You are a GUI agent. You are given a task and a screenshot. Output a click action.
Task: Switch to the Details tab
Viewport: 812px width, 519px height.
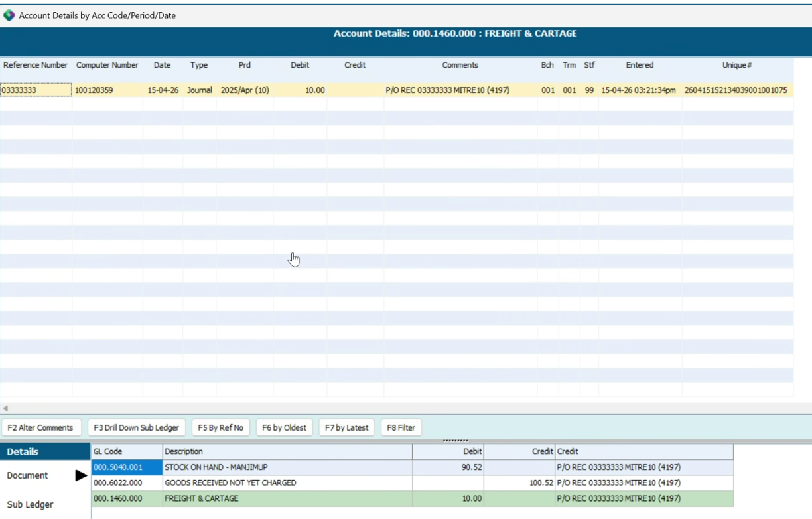23,452
